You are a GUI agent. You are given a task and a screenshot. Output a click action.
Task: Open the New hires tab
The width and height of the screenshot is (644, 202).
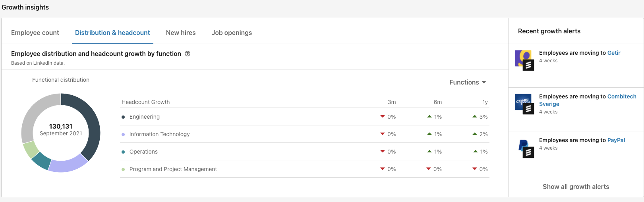[181, 33]
